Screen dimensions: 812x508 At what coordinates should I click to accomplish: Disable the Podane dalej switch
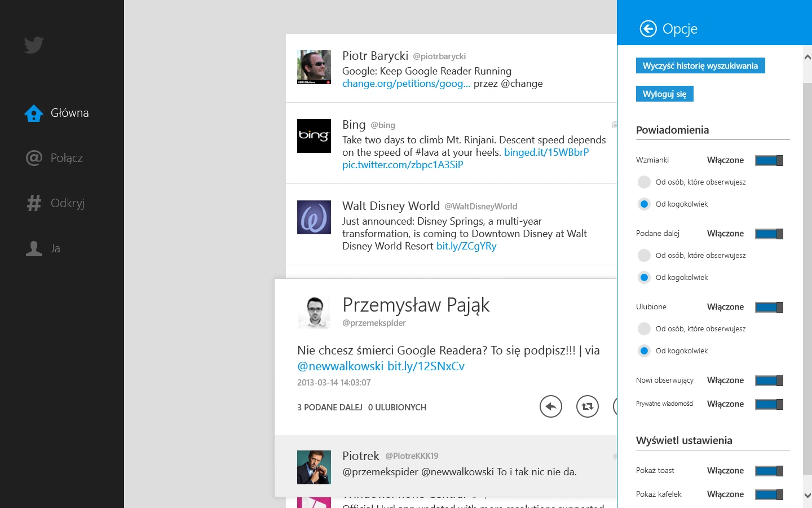pos(769,234)
